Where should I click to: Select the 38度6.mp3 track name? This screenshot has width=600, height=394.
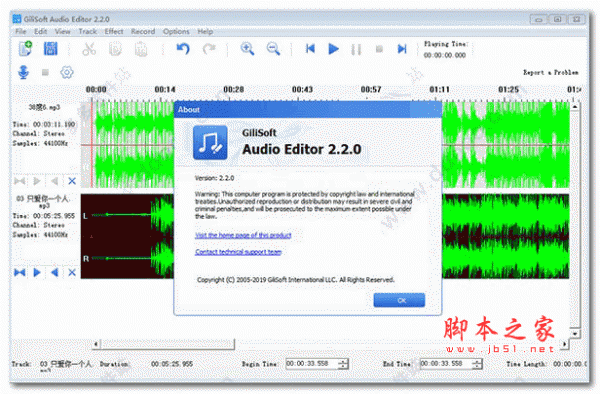pyautogui.click(x=44, y=107)
